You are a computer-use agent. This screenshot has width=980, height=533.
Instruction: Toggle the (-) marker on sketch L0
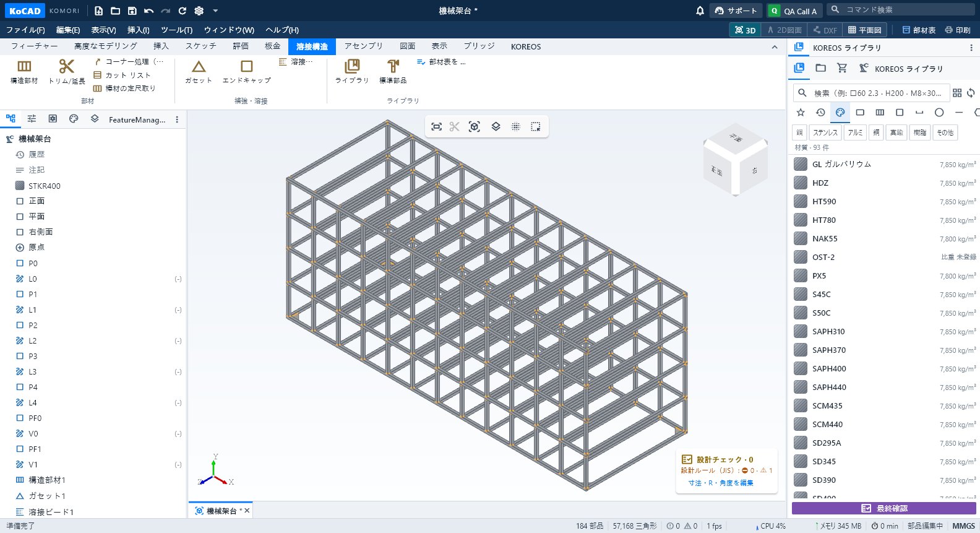click(x=178, y=279)
